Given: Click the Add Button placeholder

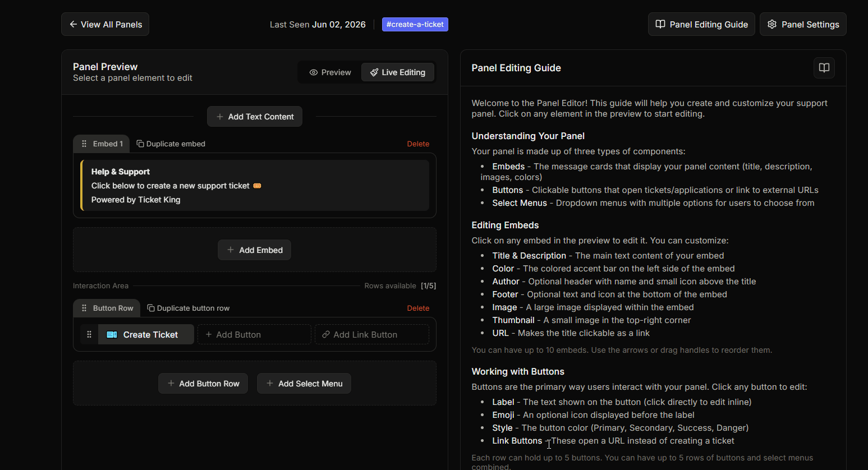Looking at the screenshot, I should click(254, 334).
